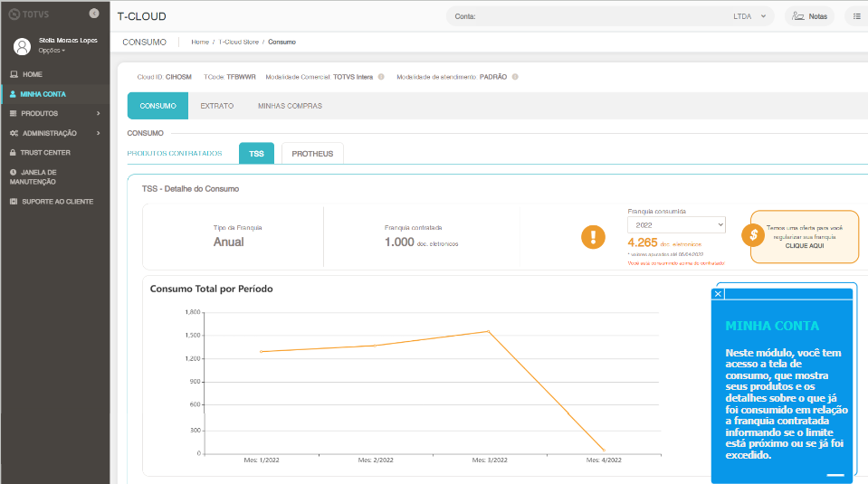Click the orange dollar sign icon
This screenshot has width=868, height=484.
pyautogui.click(x=753, y=235)
